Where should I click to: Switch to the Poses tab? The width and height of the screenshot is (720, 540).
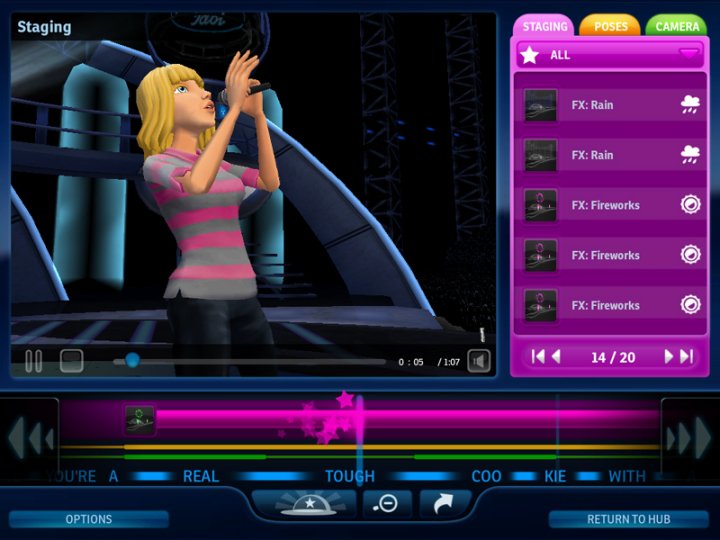pos(611,26)
